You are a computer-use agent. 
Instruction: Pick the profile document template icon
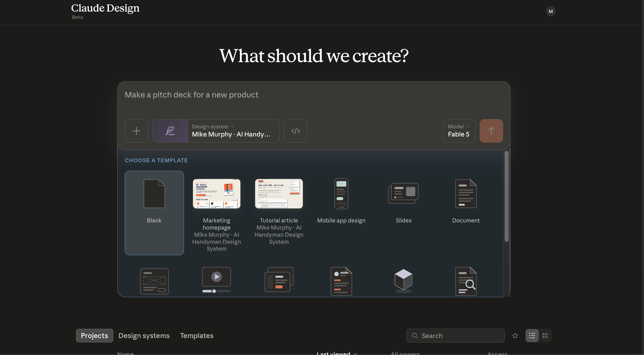(341, 281)
